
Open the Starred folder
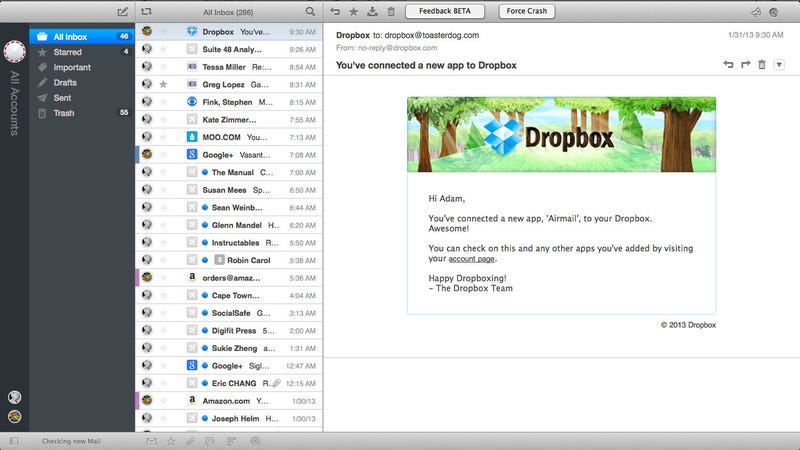pyautogui.click(x=82, y=52)
